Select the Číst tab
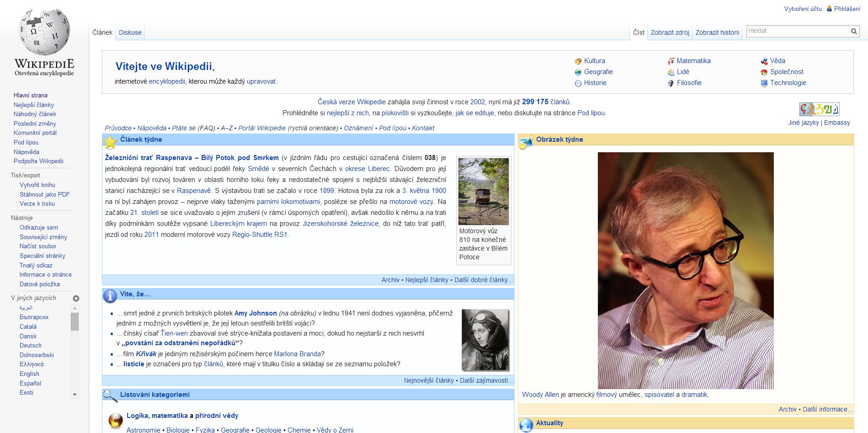 [639, 32]
